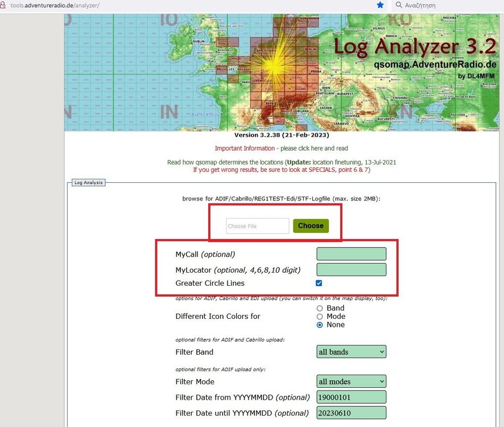The image size is (504, 427).
Task: Open the qsomap location determination link
Action: coord(281,162)
